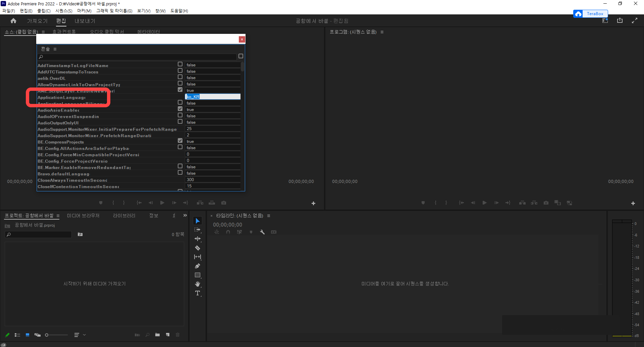This screenshot has width=644, height=347.
Task: Click the project panel search field
Action: point(39,234)
